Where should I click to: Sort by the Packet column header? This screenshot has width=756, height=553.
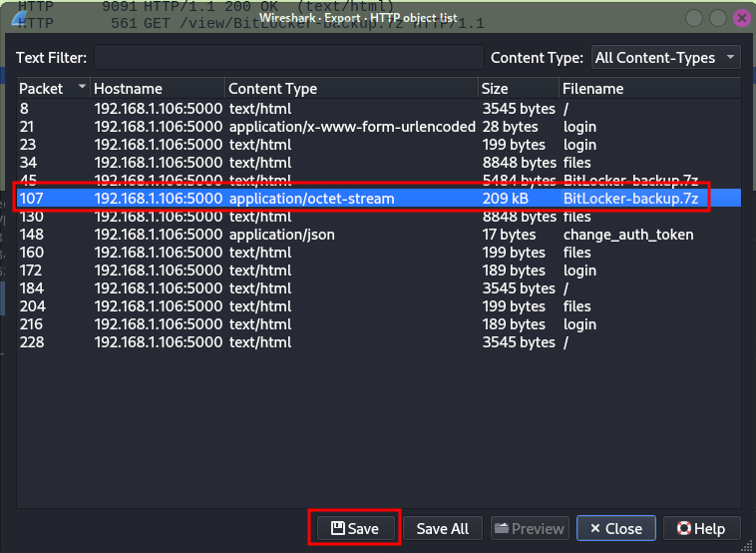[x=53, y=88]
